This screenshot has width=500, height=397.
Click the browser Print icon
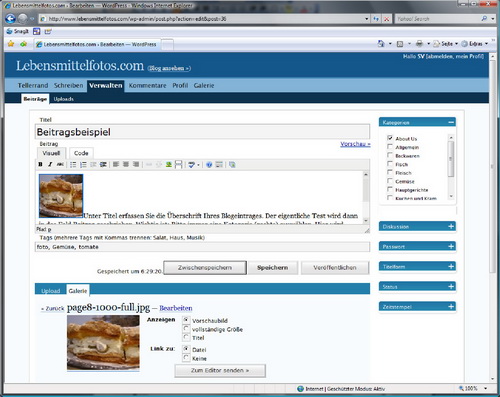(419, 44)
